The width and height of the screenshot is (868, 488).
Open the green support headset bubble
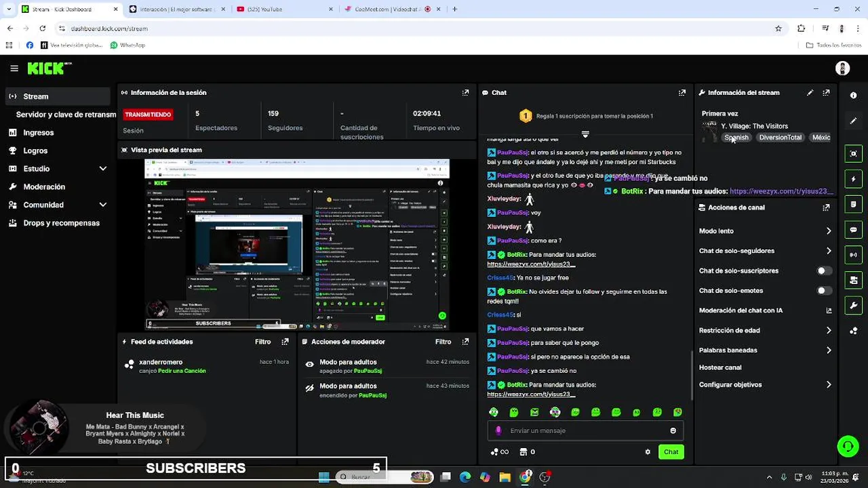[848, 446]
